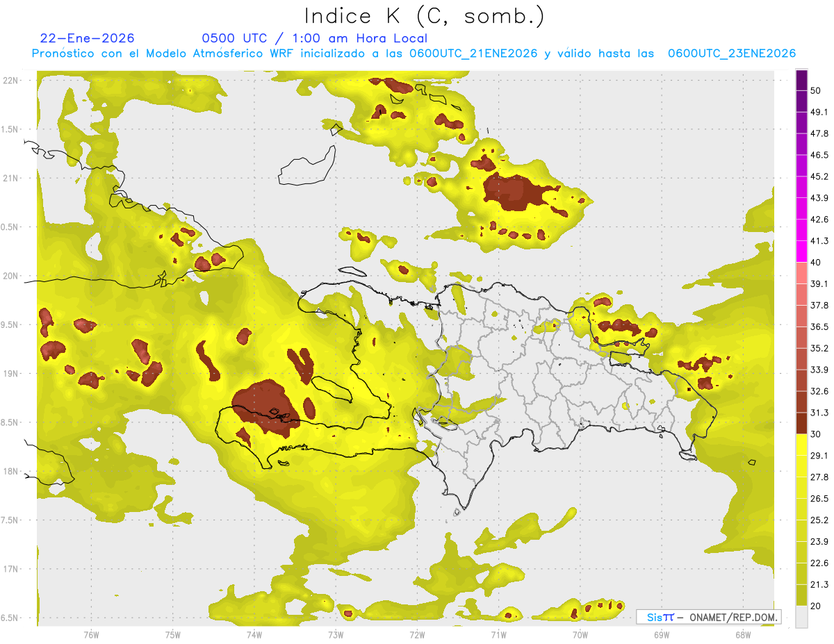Click the '35.2' color scale value
This screenshot has width=834, height=644.
[x=819, y=348]
